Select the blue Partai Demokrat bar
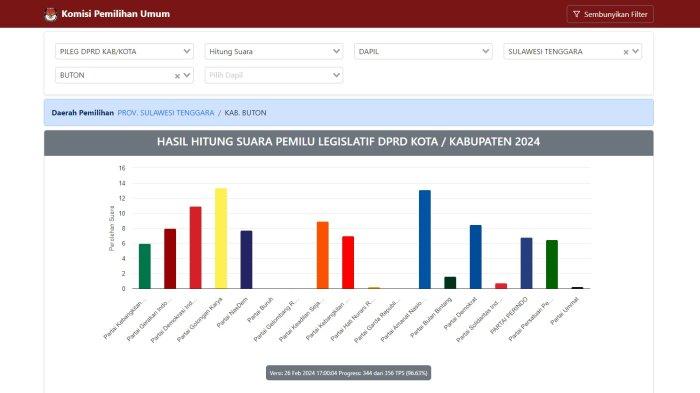 pos(476,257)
